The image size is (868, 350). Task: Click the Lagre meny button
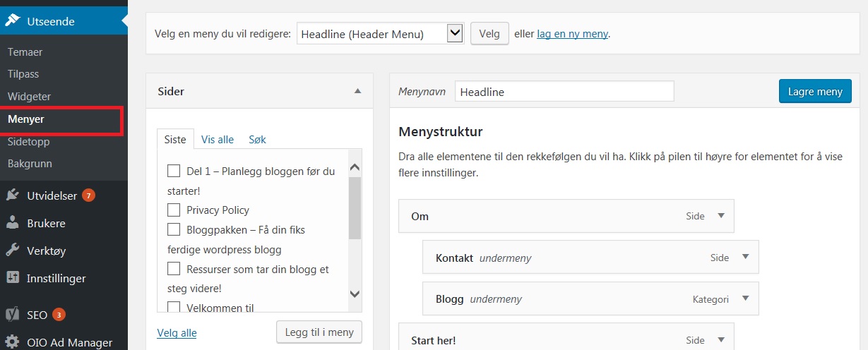[x=815, y=91]
